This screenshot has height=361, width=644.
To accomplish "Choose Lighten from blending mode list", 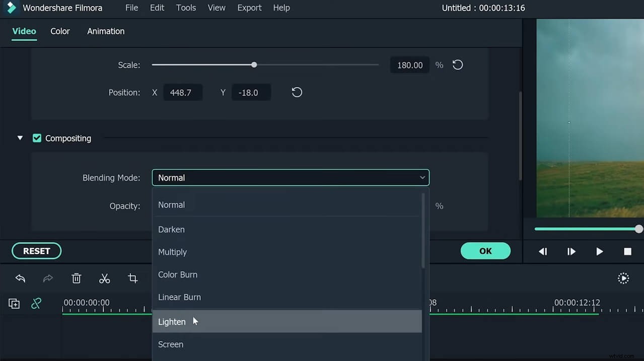I will tap(172, 322).
